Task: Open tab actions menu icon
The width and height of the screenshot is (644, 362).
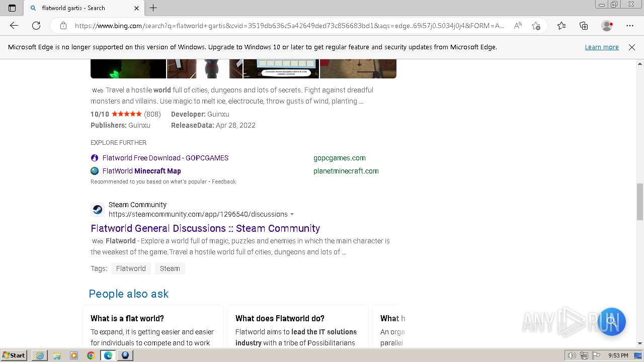Action: [12, 8]
